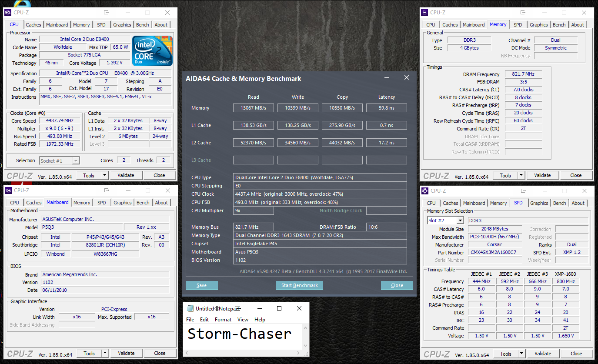Open the Bench tab in the CPU window

click(x=143, y=25)
